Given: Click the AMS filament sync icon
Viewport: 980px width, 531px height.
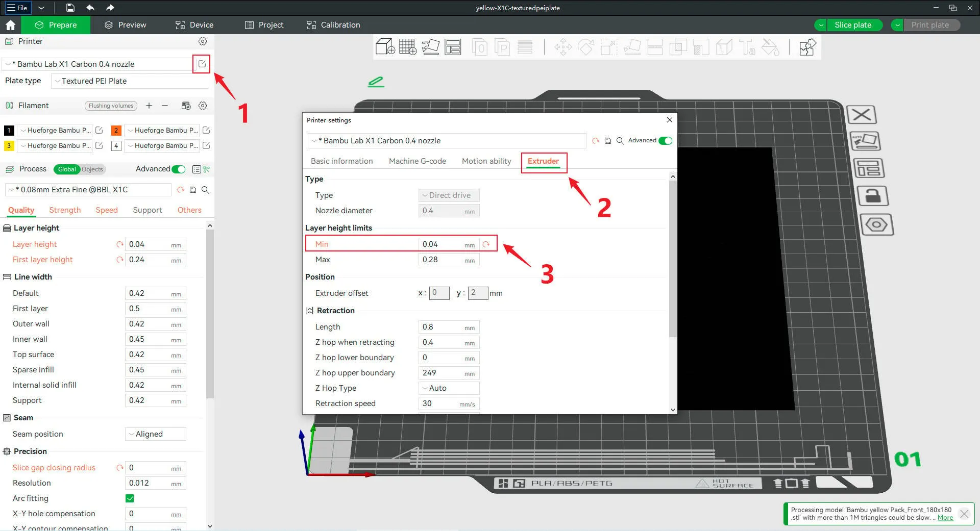Looking at the screenshot, I should 186,106.
